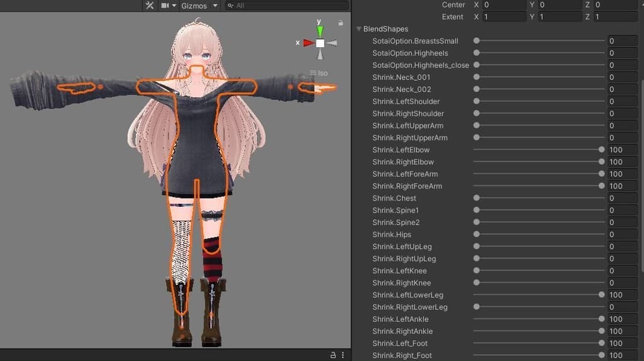
Task: Click the search magnifier icon in scene toolbar
Action: point(231,6)
